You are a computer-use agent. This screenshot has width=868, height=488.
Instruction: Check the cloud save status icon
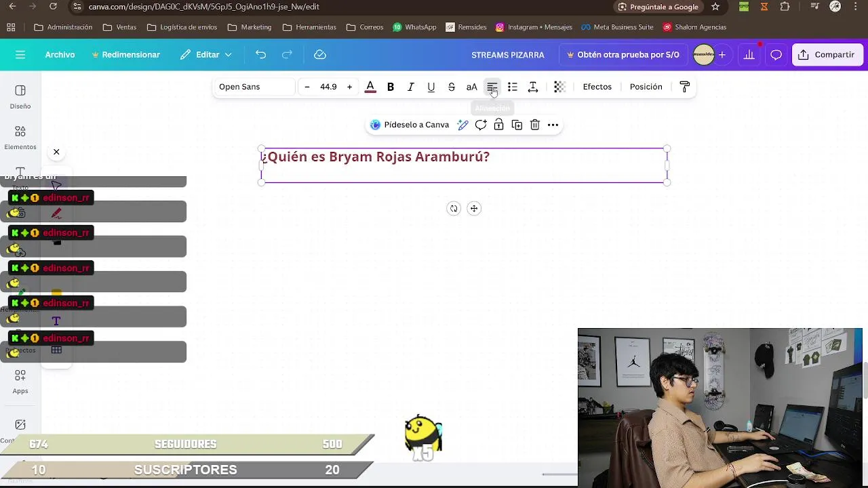click(x=320, y=55)
